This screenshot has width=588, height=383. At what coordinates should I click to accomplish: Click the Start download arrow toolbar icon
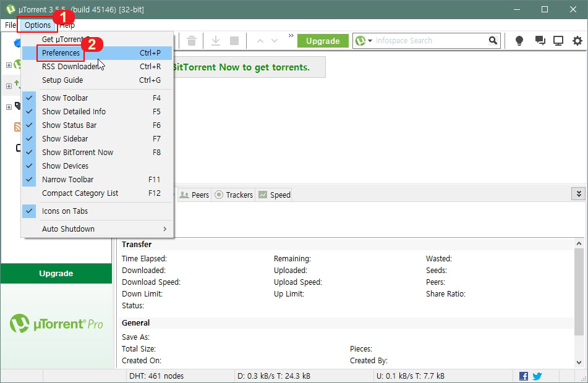click(216, 41)
